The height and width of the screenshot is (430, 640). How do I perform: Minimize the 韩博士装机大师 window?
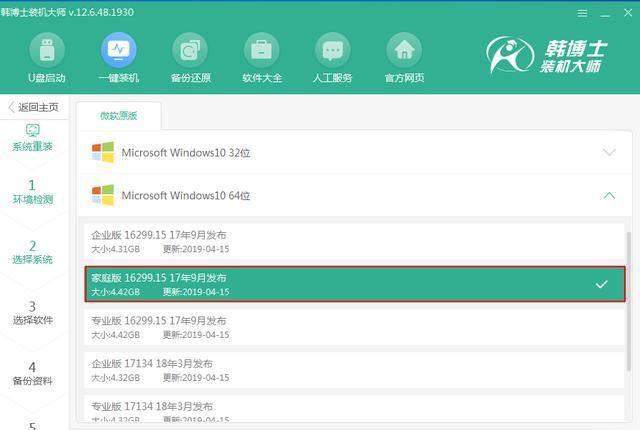point(605,15)
